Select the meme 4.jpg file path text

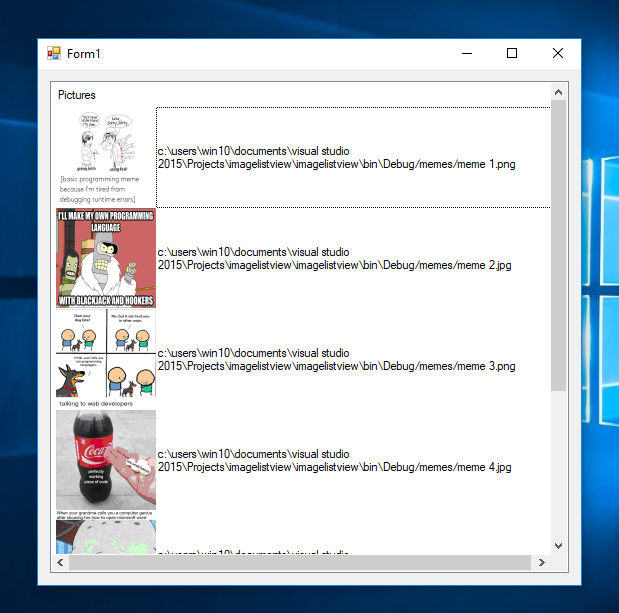(x=334, y=461)
